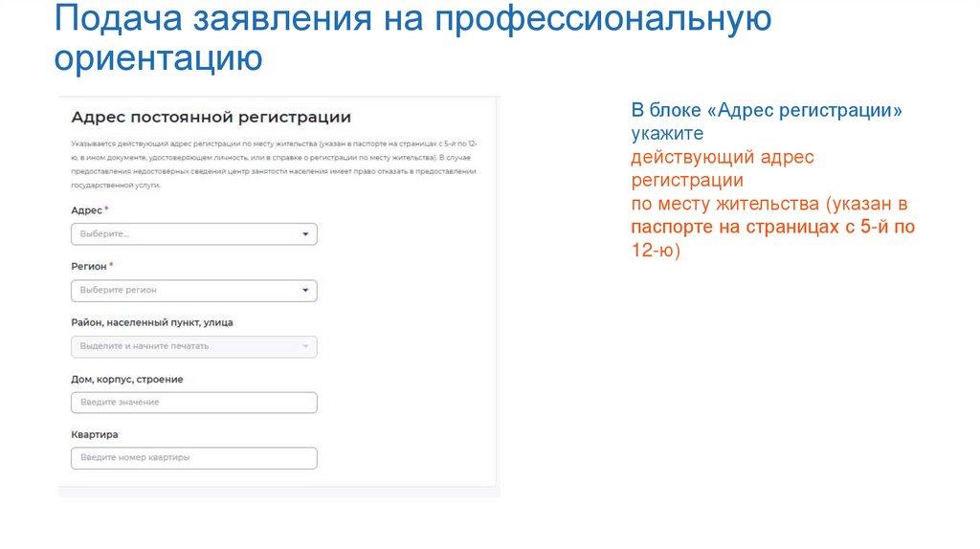Click the 'Квартира' field label
The height and width of the screenshot is (549, 980).
tap(94, 434)
